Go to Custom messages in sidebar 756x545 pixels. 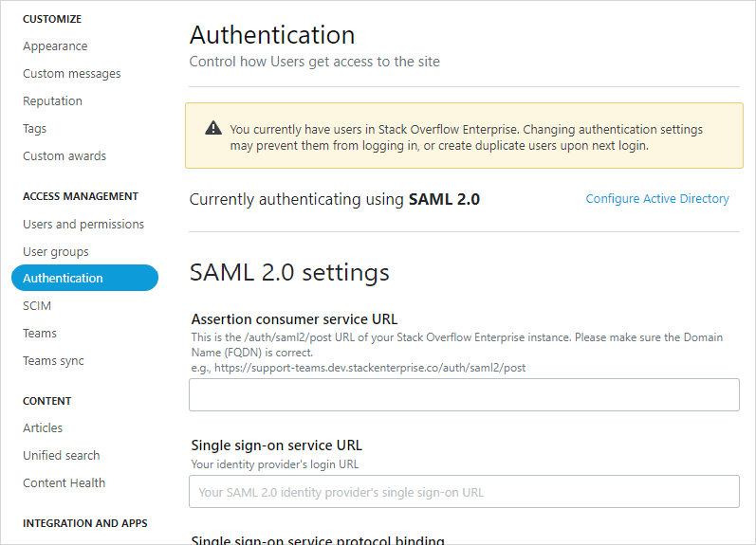pos(72,74)
